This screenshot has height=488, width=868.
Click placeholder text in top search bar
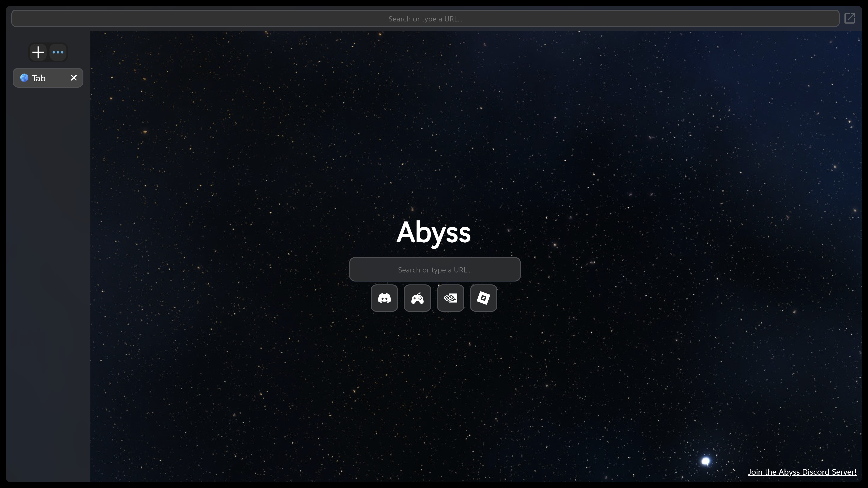coord(425,19)
